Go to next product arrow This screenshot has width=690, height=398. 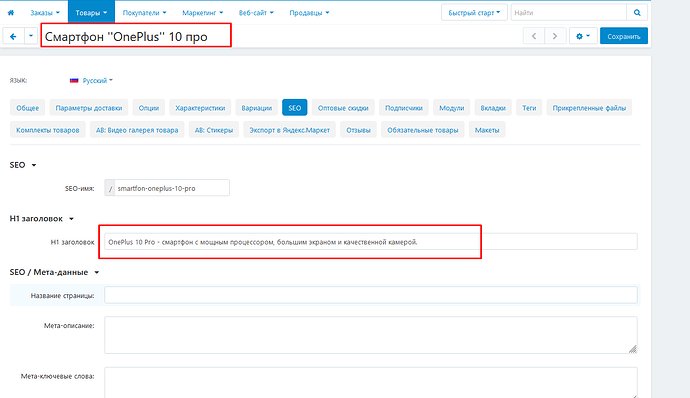(x=555, y=36)
